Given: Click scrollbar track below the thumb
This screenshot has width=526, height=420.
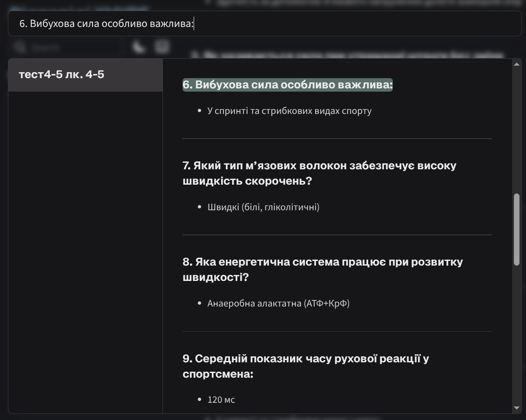Looking at the screenshot, I should (x=516, y=335).
